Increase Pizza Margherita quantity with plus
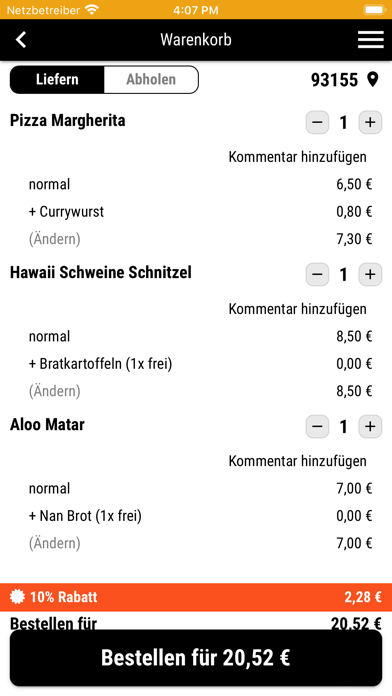Screen dimensions: 392x696 (x=370, y=122)
